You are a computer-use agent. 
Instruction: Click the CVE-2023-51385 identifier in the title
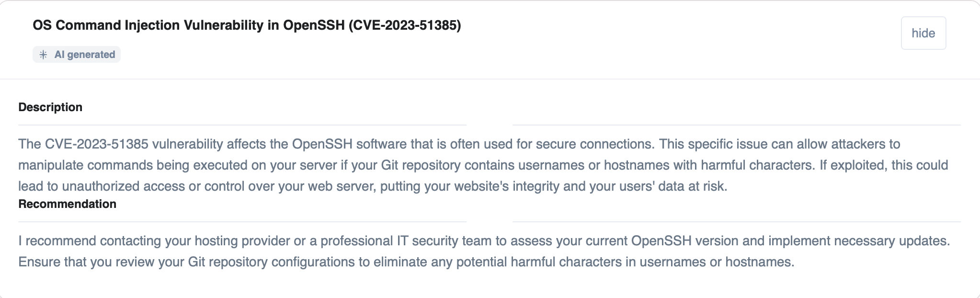405,25
